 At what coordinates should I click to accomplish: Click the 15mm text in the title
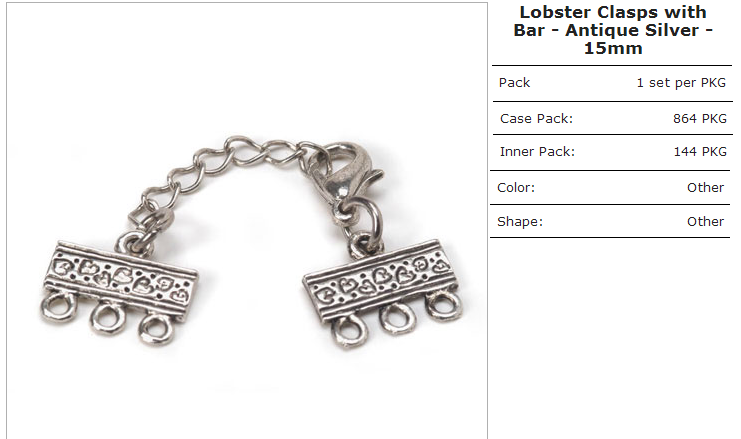pyautogui.click(x=613, y=48)
